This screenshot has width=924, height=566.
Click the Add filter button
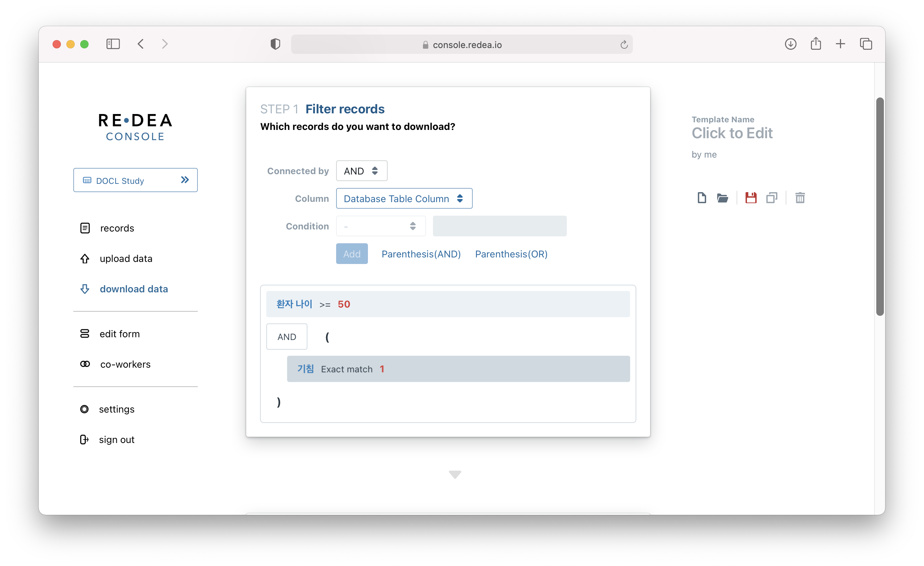point(351,254)
